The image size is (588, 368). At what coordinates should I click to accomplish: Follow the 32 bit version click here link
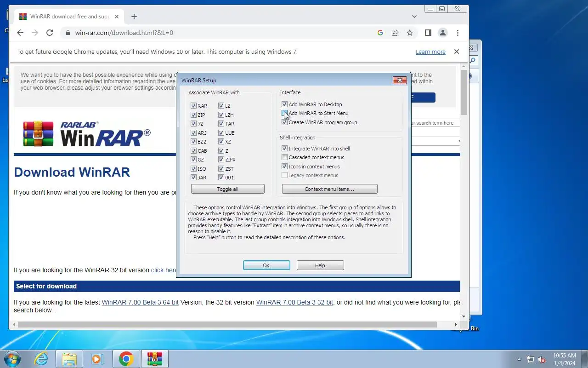[x=164, y=270]
